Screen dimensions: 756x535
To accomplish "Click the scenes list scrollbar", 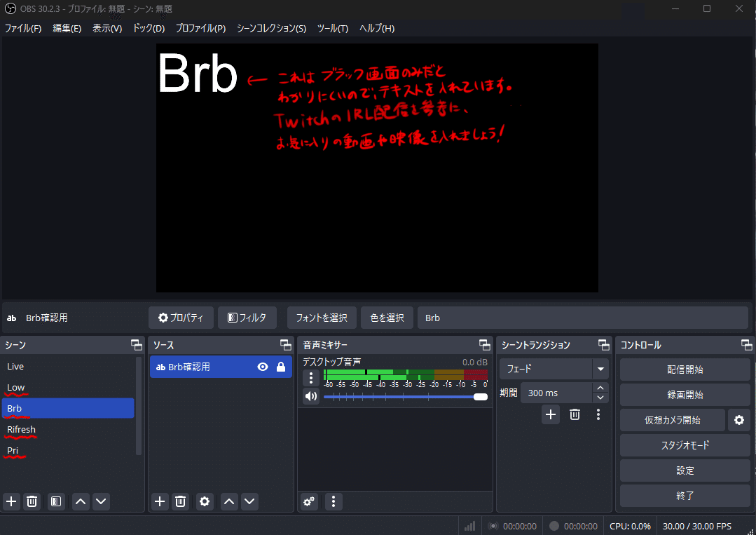I will 139,406.
